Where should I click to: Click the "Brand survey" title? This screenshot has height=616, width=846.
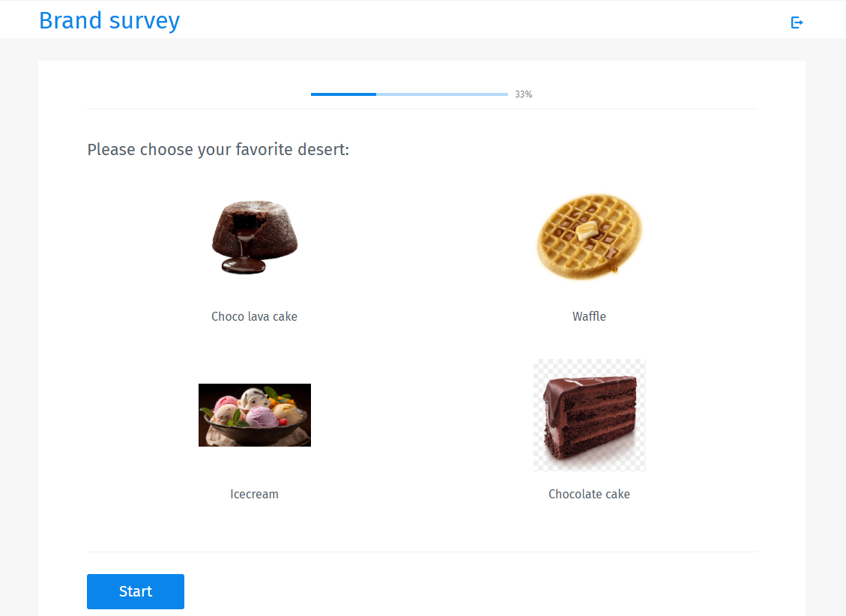[109, 20]
